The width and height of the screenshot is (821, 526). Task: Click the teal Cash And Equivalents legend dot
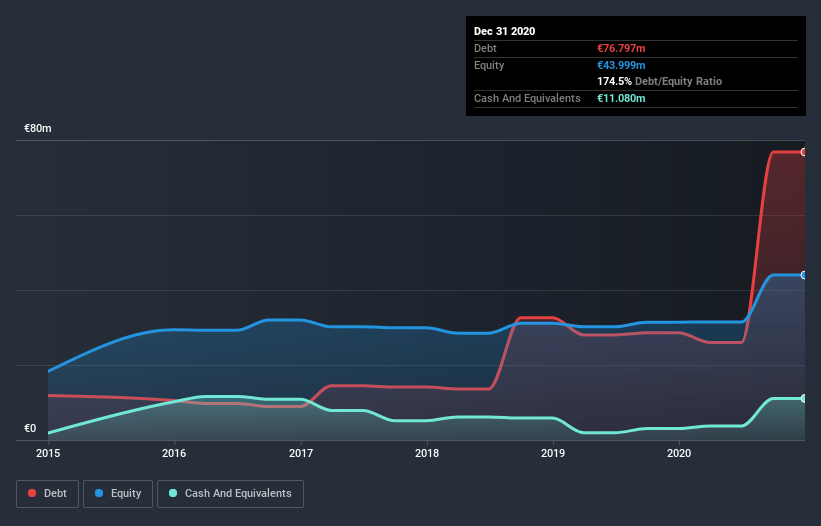click(173, 493)
